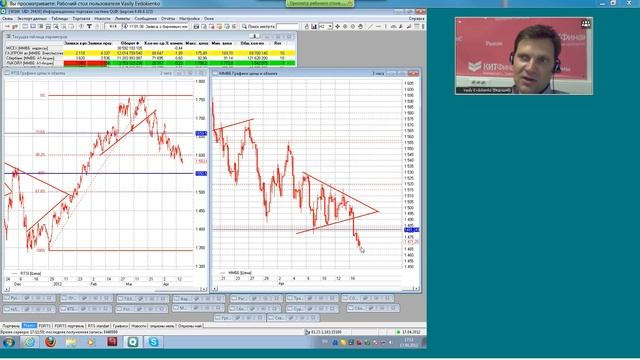Click the ММВБ [Цена] legend label

tap(240, 273)
